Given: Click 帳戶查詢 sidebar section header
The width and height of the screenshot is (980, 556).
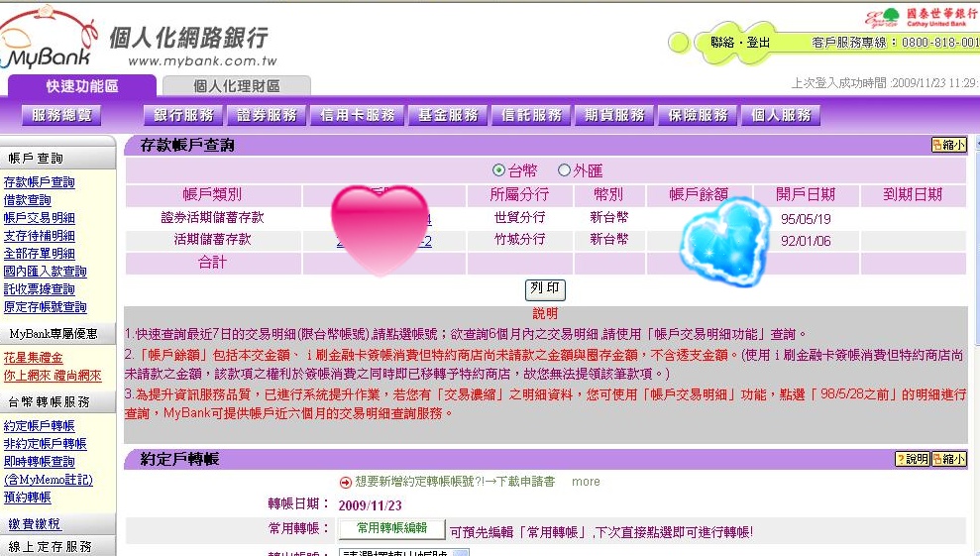Looking at the screenshot, I should [x=36, y=159].
